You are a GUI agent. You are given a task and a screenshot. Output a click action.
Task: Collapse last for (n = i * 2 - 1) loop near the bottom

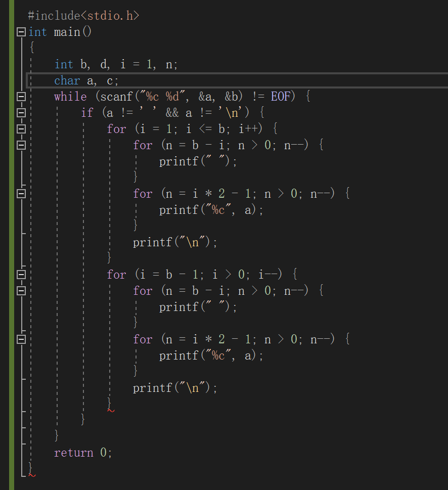(x=21, y=339)
